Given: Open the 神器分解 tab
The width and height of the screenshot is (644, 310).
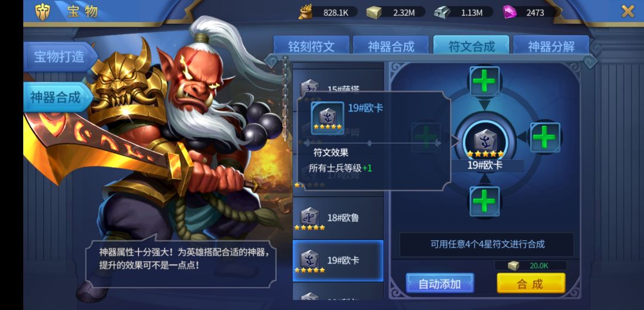Looking at the screenshot, I should (551, 45).
